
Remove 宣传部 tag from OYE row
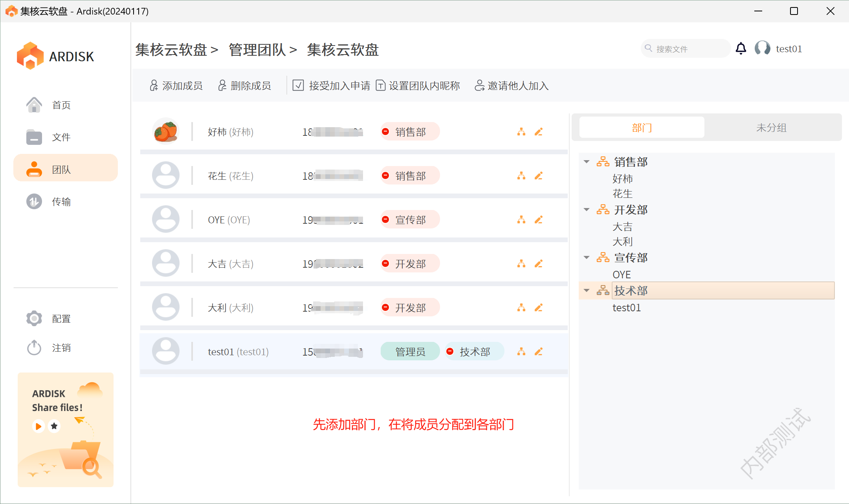(385, 220)
